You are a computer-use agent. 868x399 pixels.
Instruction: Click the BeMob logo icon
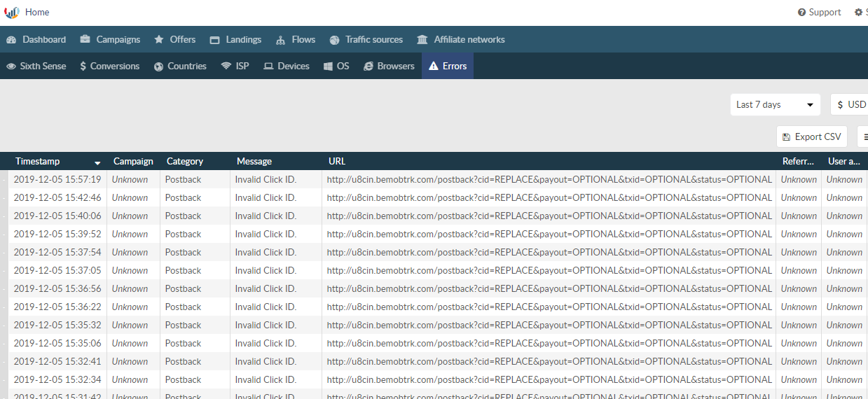[12, 13]
